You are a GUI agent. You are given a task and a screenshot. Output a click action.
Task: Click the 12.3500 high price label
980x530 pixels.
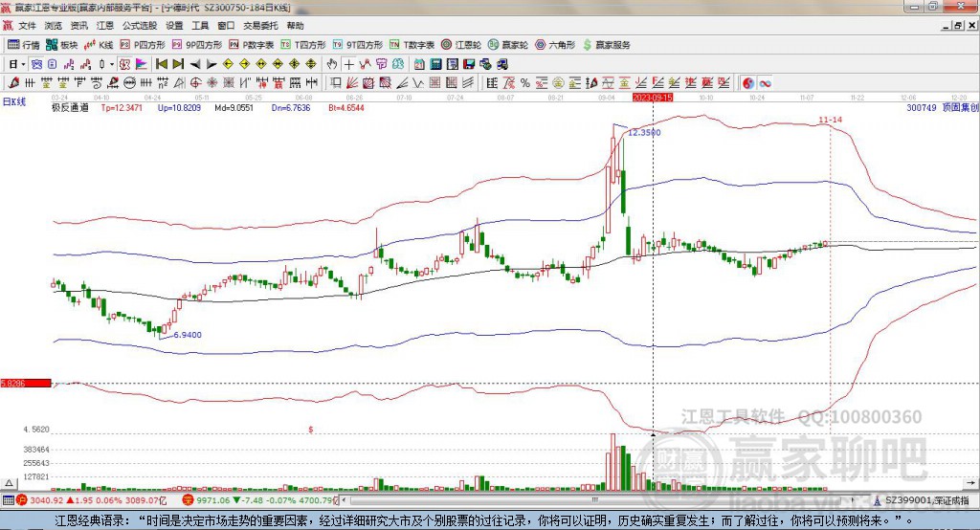click(x=644, y=132)
